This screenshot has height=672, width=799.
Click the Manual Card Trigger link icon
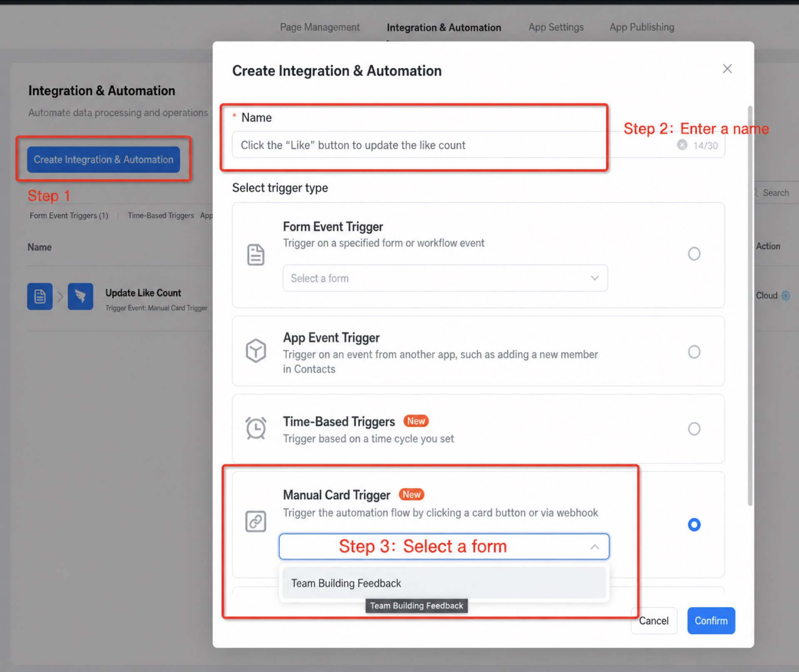point(256,521)
